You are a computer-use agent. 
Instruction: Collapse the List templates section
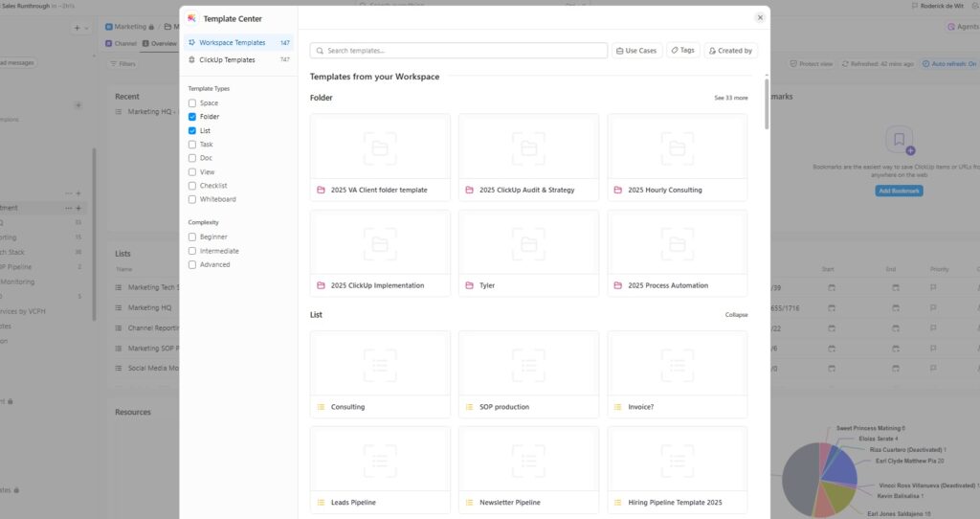735,314
